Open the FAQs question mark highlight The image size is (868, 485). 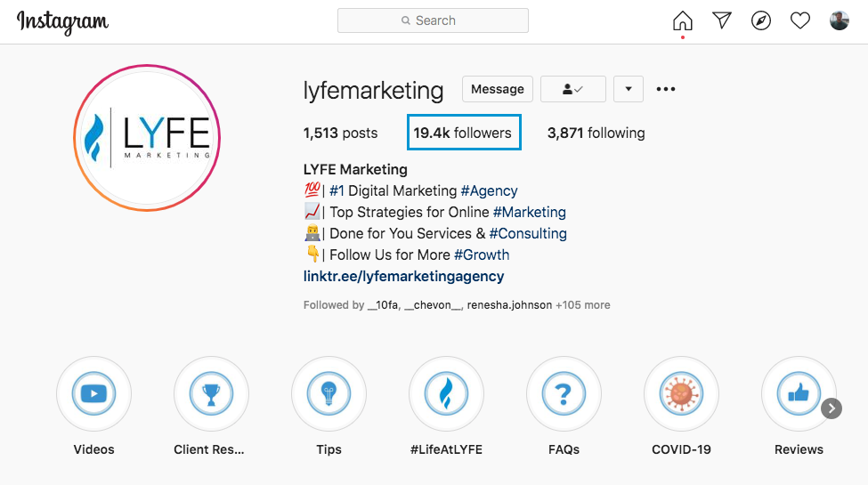[x=564, y=393]
